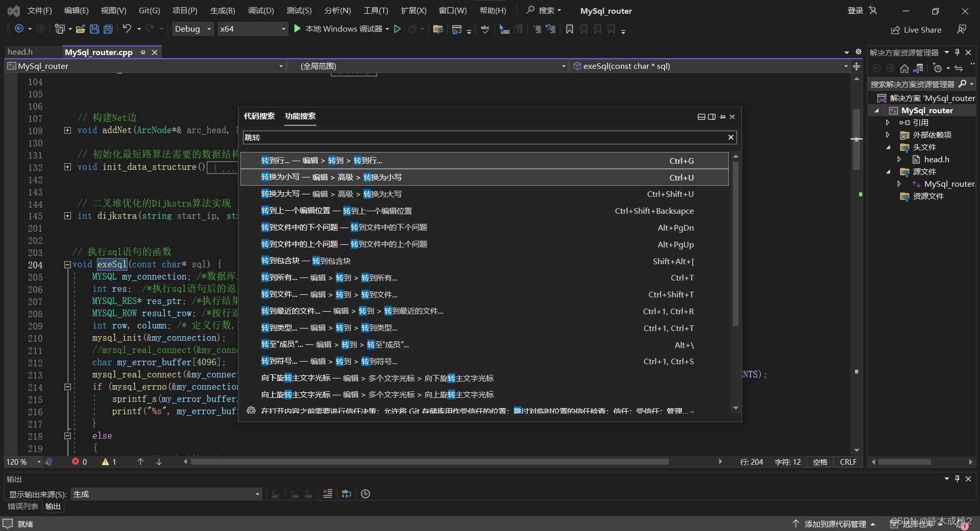Expand the init_data_structure function at line 132
The width and height of the screenshot is (980, 531).
point(67,167)
